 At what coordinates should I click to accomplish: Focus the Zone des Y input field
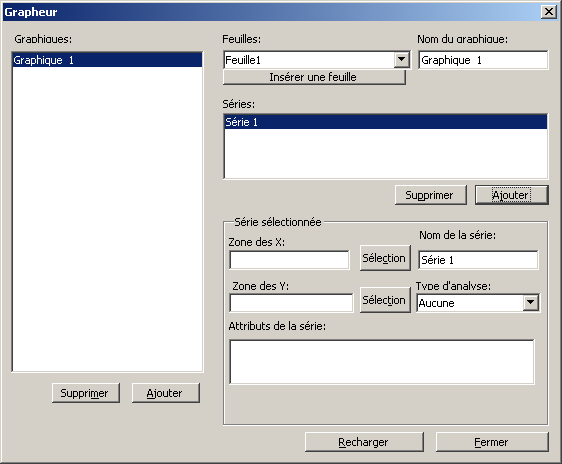click(x=291, y=303)
